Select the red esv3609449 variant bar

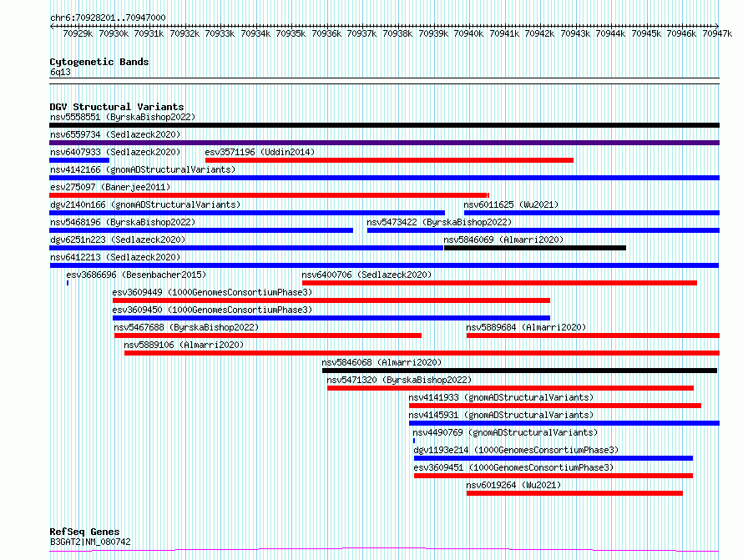coord(331,300)
